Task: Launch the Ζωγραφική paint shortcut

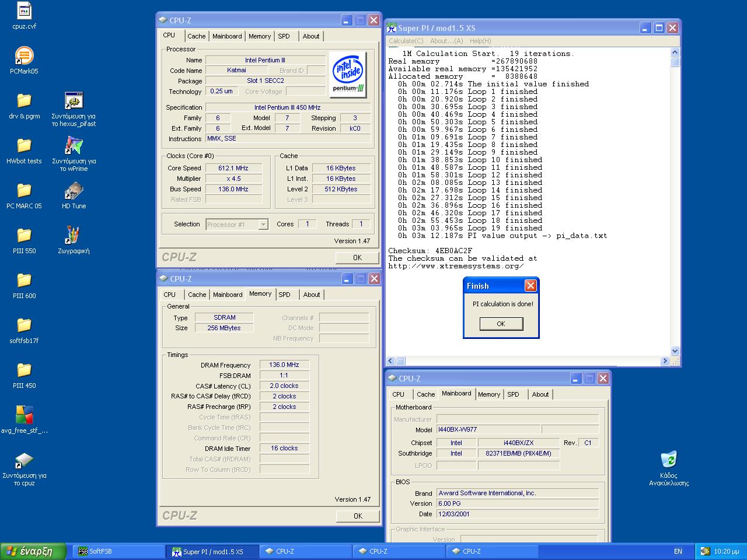Action: 74,235
